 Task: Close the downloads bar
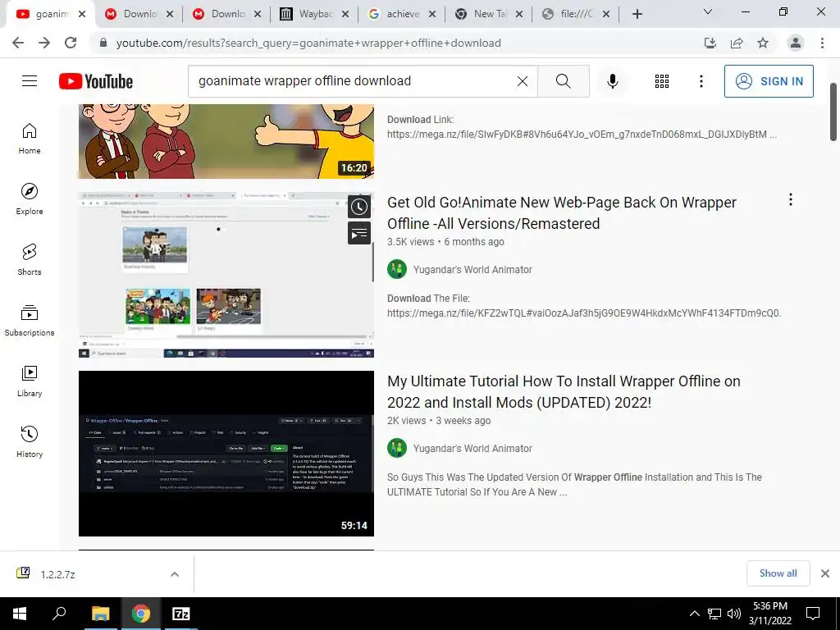tap(825, 573)
